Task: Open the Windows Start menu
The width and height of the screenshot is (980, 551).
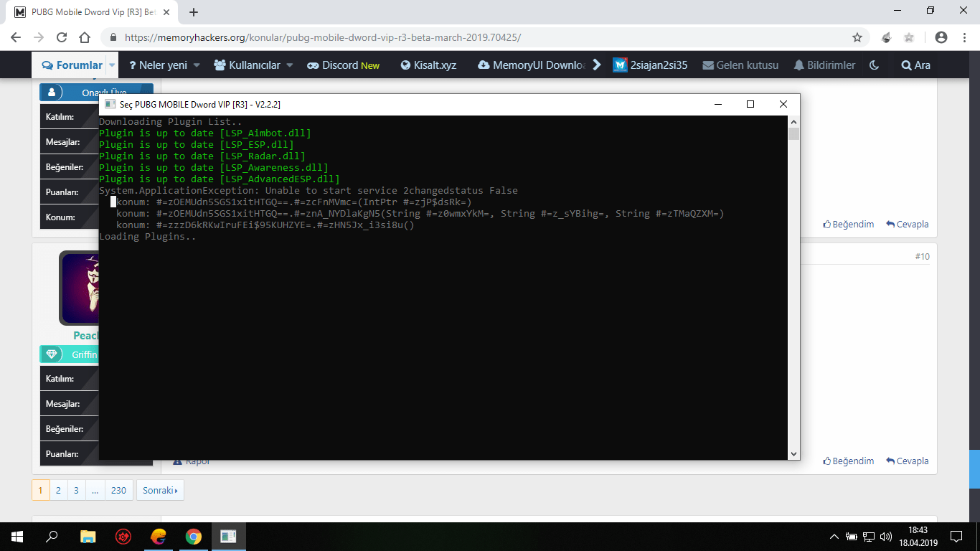Action: click(17, 536)
